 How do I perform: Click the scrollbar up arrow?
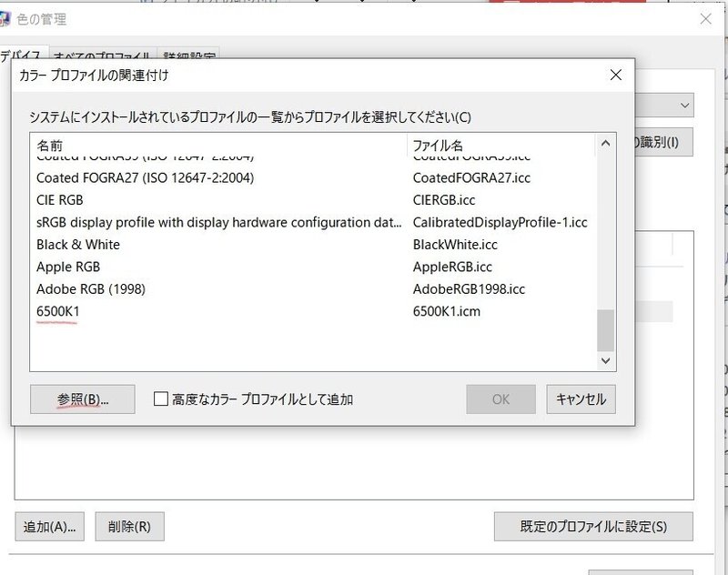[x=603, y=142]
